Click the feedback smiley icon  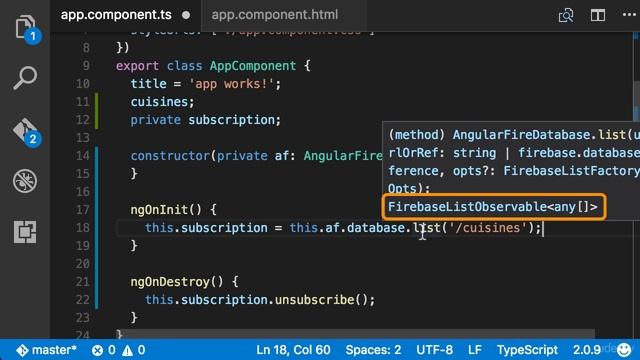[x=624, y=350]
